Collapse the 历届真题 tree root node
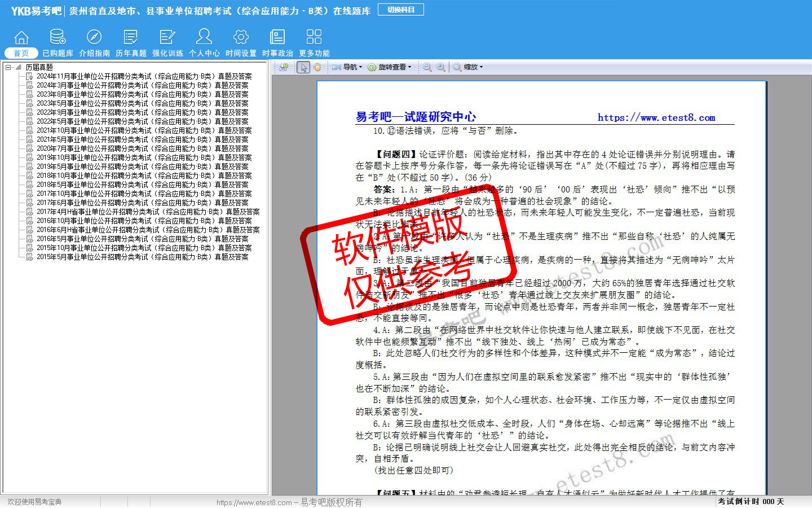The height and width of the screenshot is (508, 812). (8, 67)
